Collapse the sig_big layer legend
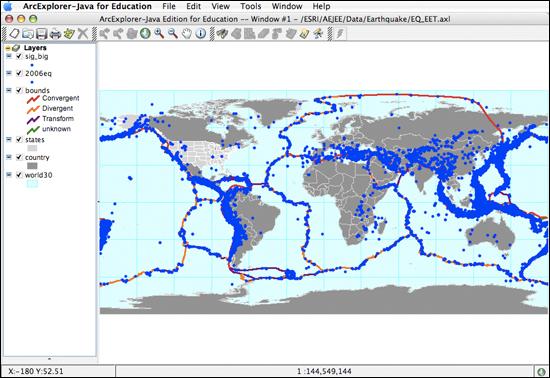 point(9,56)
